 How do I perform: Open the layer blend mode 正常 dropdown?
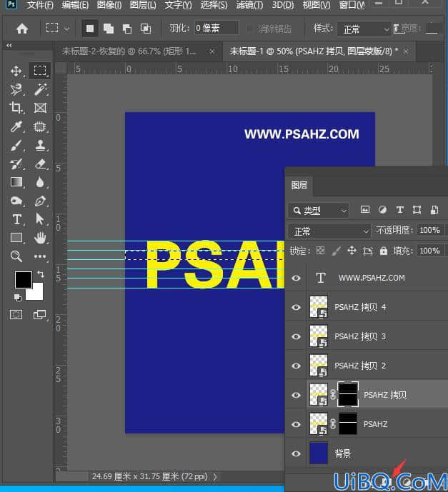[329, 231]
